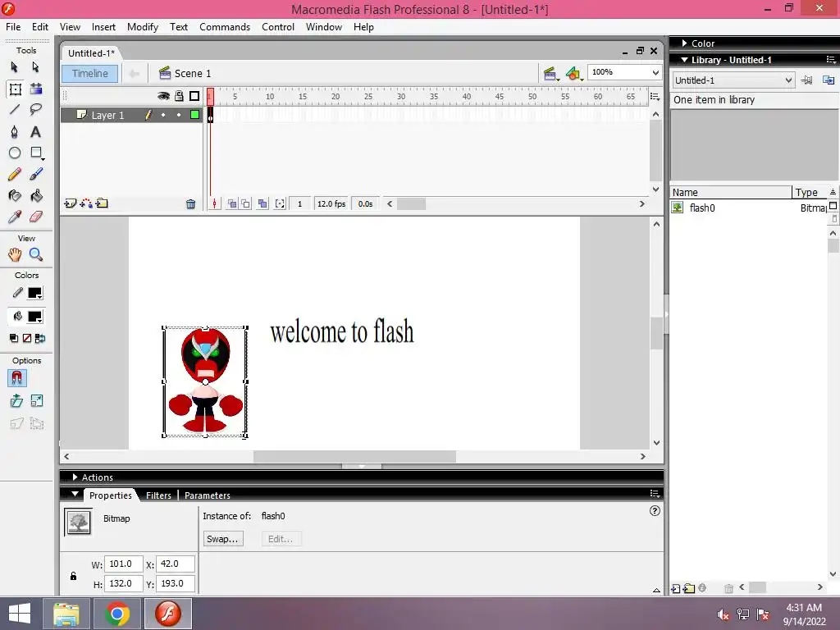
Task: Select the Brush tool
Action: [x=36, y=174]
